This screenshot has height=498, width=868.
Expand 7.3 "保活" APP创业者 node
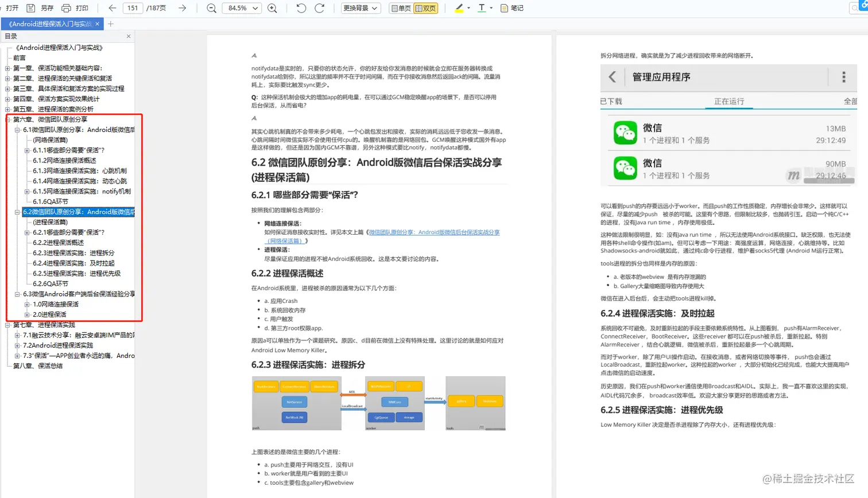pyautogui.click(x=17, y=356)
